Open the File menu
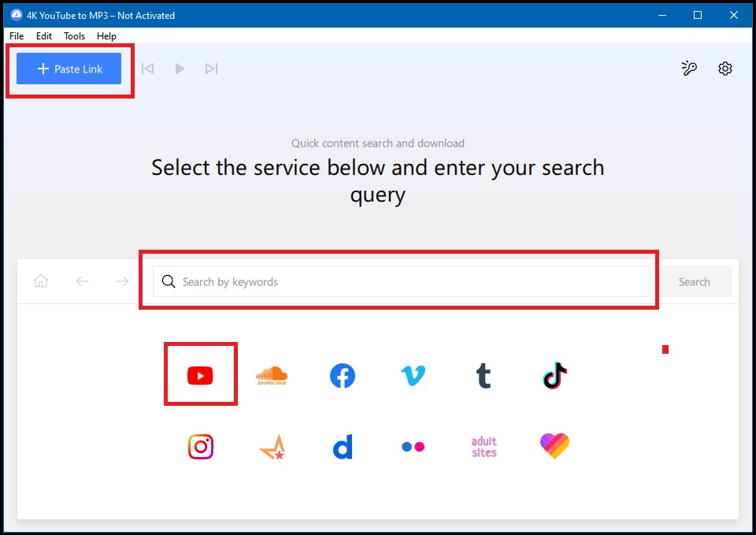Viewport: 756px width, 535px height. click(16, 35)
